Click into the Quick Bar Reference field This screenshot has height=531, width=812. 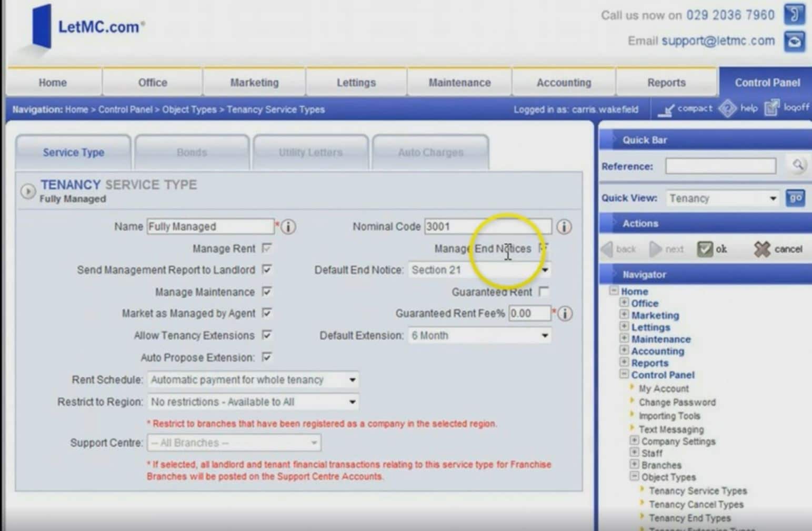pos(720,166)
